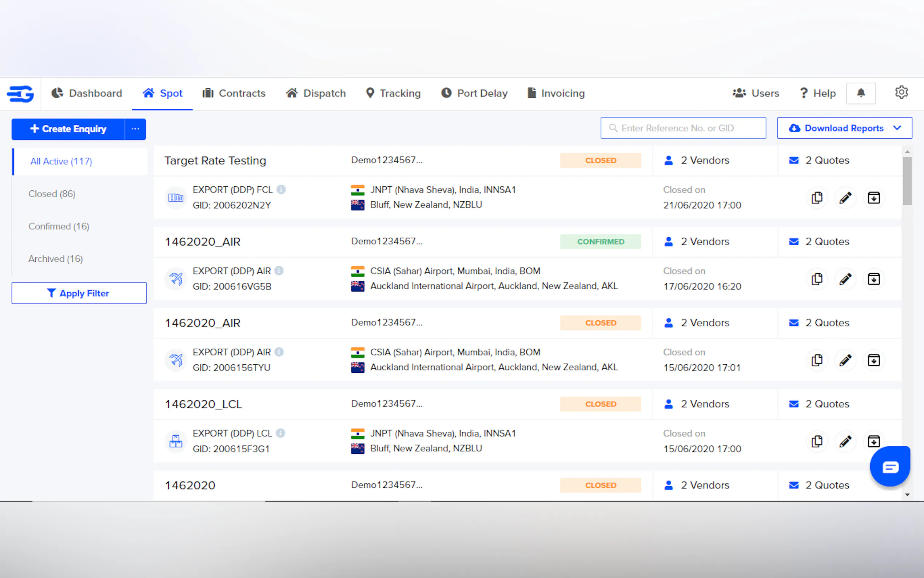Viewport: 924px width, 578px height.
Task: Click closing date 17/06/2020 16:20
Action: pos(702,286)
